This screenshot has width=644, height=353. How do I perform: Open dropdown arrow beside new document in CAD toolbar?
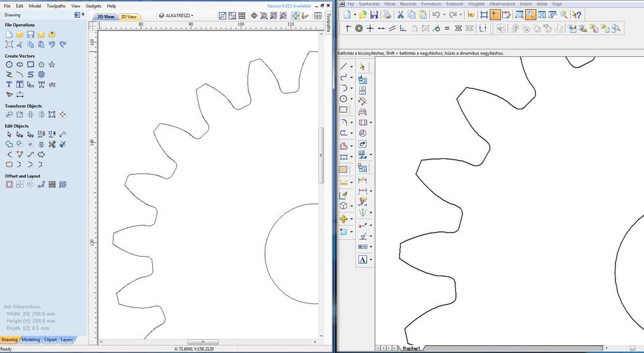(x=355, y=15)
